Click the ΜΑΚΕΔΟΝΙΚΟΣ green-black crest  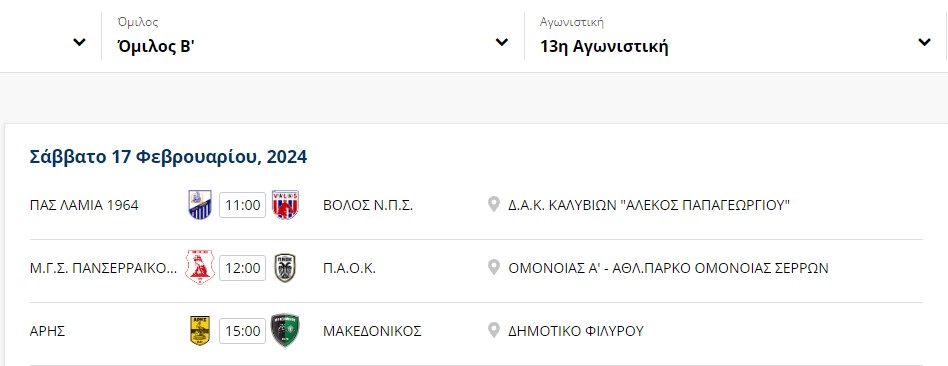click(285, 330)
